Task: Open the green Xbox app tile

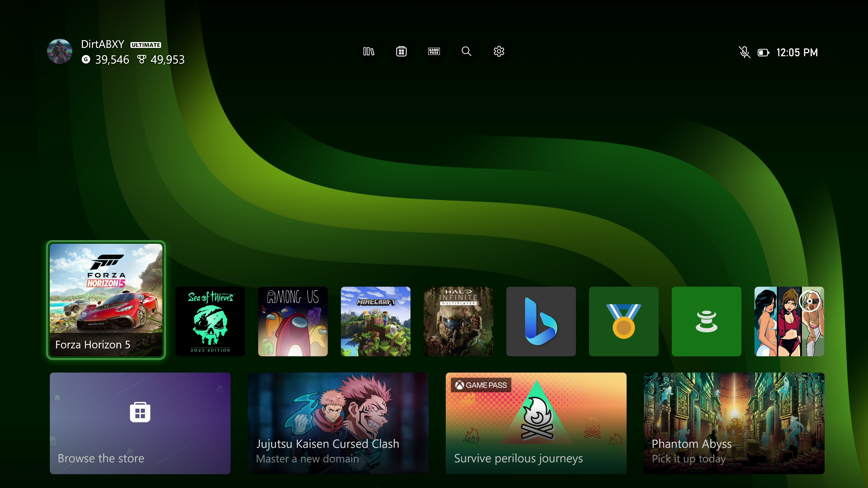Action: coord(706,321)
